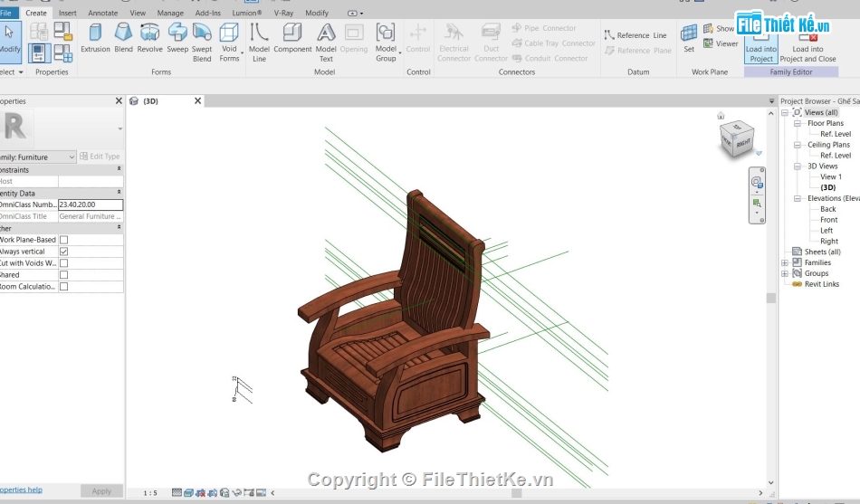Select the Blend form tool
This screenshot has width=860, height=504.
coord(123,38)
